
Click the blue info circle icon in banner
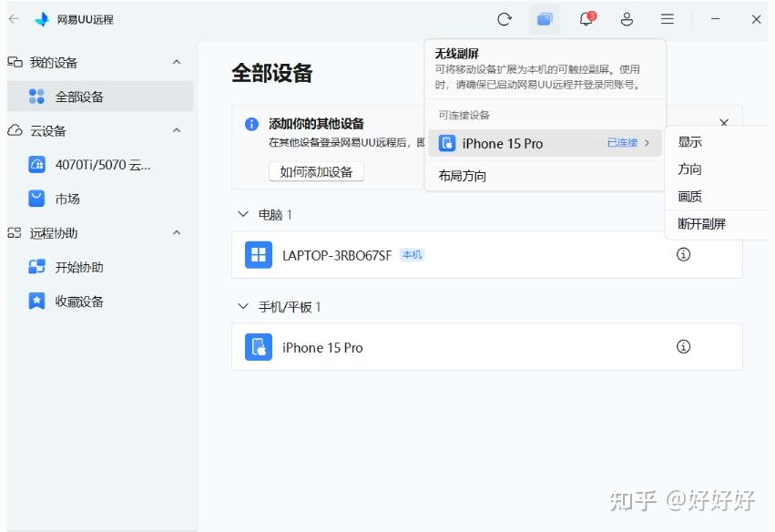[x=251, y=124]
